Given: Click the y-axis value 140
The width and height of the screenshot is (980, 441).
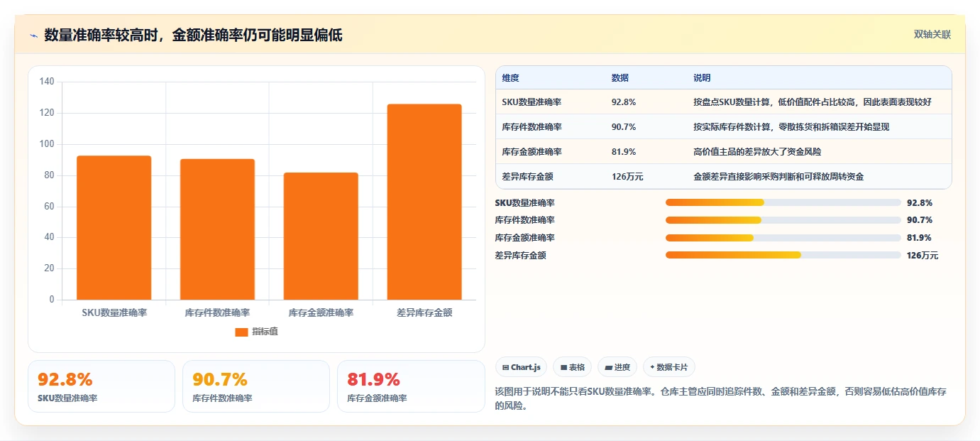Looking at the screenshot, I should click(47, 82).
